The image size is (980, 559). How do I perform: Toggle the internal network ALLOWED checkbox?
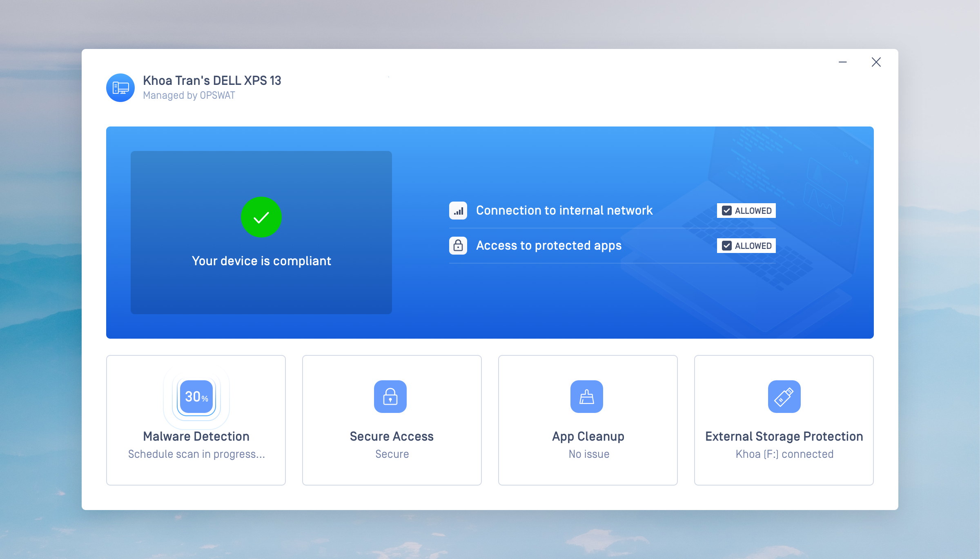coord(727,211)
